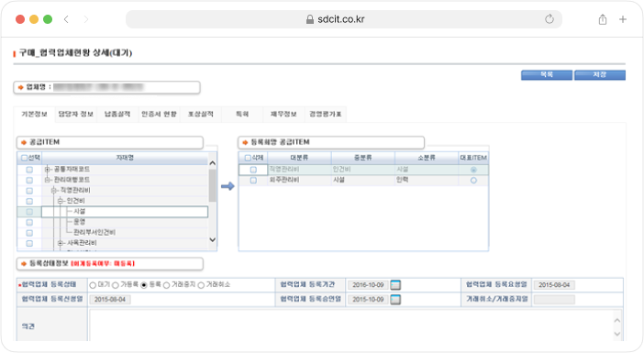The height and width of the screenshot is (353, 644).
Task: Click the browser forward arrow
Action: tap(86, 19)
